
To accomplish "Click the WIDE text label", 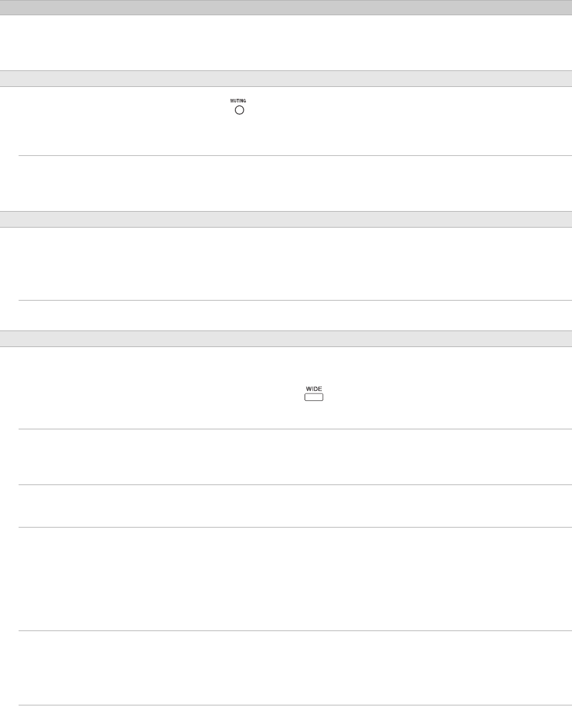I will tap(314, 389).
